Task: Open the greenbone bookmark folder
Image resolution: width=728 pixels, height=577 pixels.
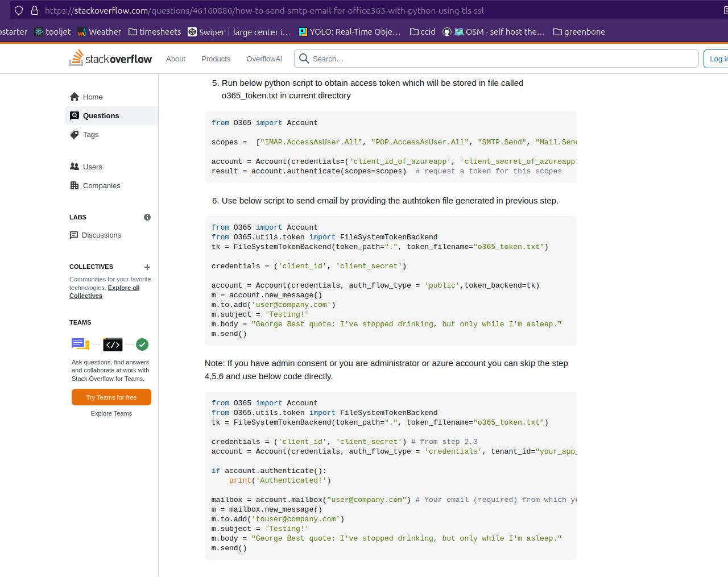Action: coord(579,32)
